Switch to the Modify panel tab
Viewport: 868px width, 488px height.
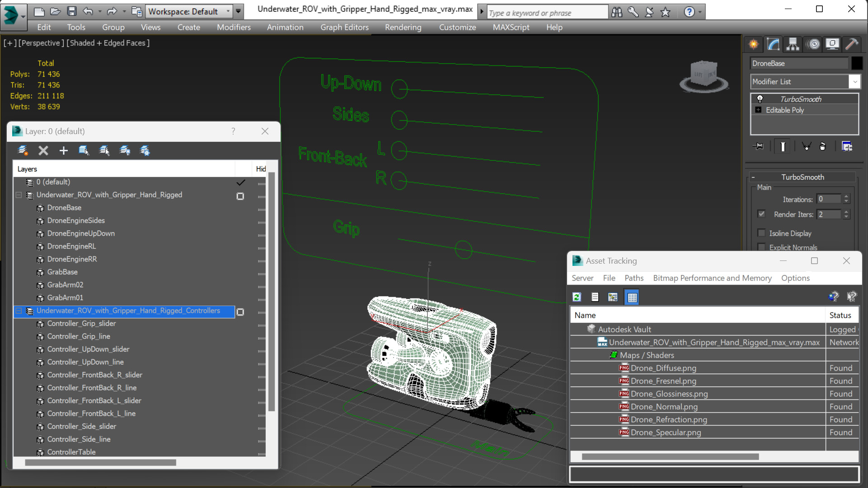(773, 44)
